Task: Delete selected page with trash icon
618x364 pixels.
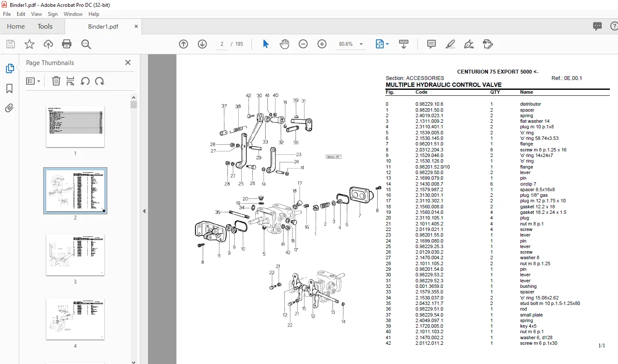Action: point(56,81)
